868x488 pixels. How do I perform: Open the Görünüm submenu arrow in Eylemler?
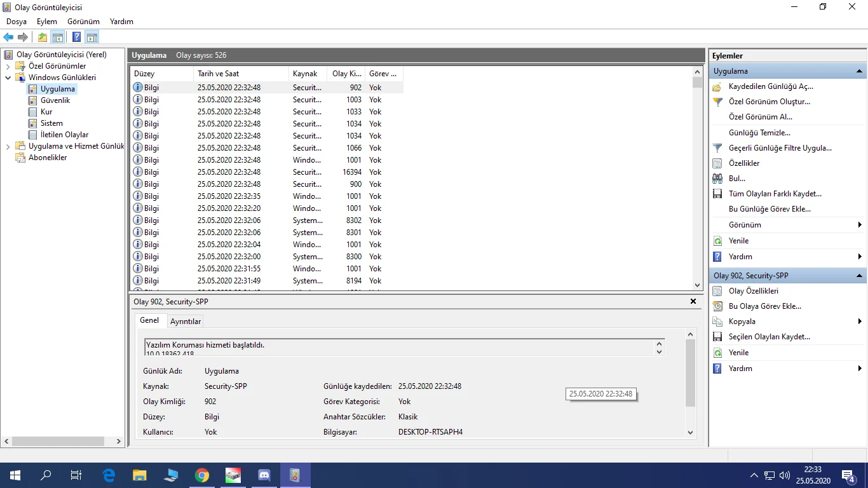coord(860,225)
